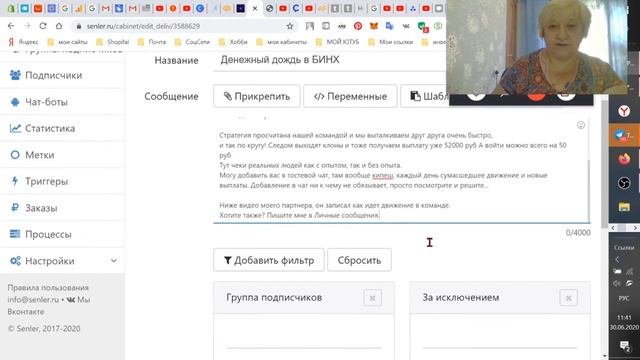
Task: Open File Explorer from the taskbar
Action: (x=624, y=207)
